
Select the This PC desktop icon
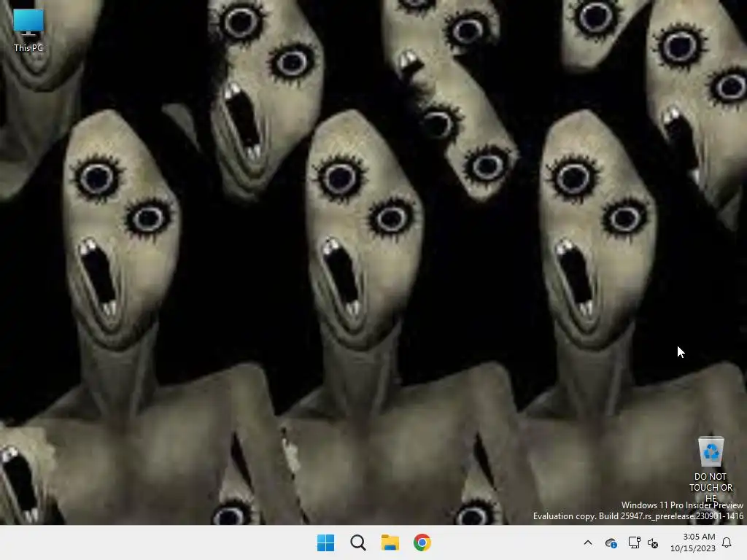tap(28, 23)
